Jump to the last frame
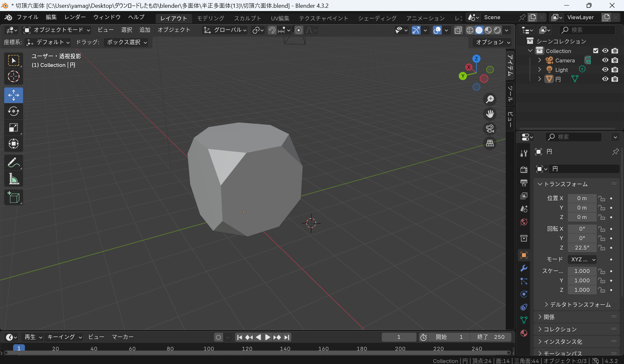Image resolution: width=624 pixels, height=364 pixels. click(x=287, y=337)
